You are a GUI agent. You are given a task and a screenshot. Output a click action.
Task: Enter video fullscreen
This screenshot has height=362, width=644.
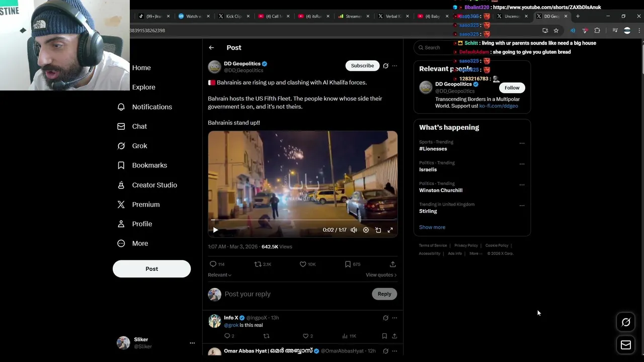click(390, 230)
